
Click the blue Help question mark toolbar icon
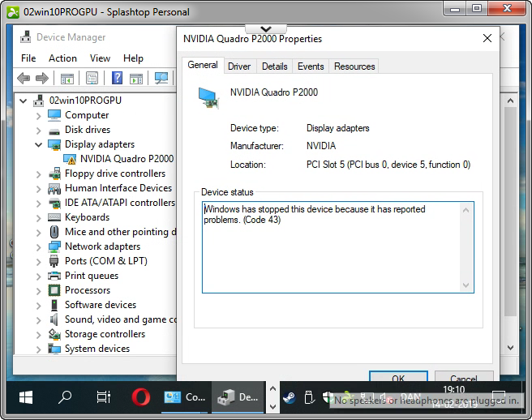tap(117, 79)
